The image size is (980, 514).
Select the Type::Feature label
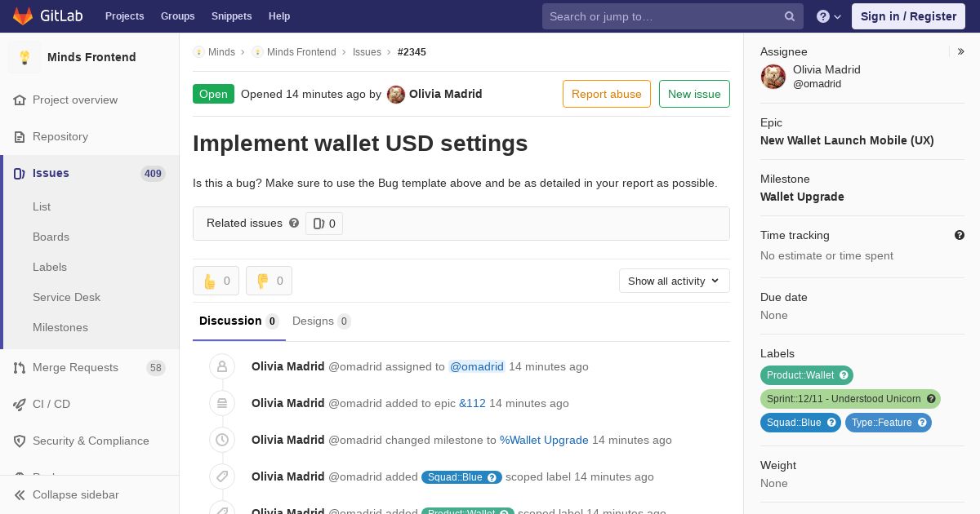point(881,423)
